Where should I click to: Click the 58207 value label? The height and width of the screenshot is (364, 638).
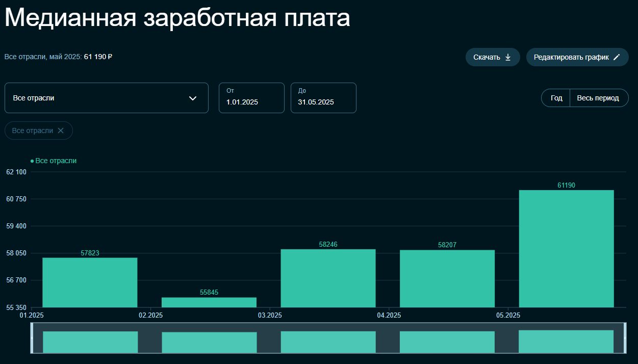(x=447, y=245)
